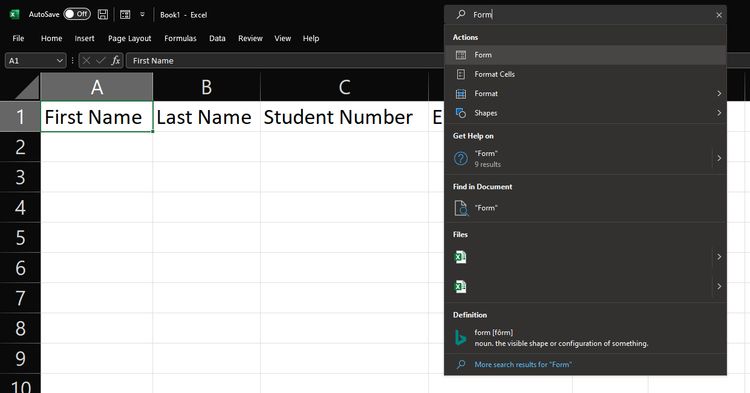The image size is (750, 393).
Task: Switch to the Home tab
Action: (x=52, y=38)
